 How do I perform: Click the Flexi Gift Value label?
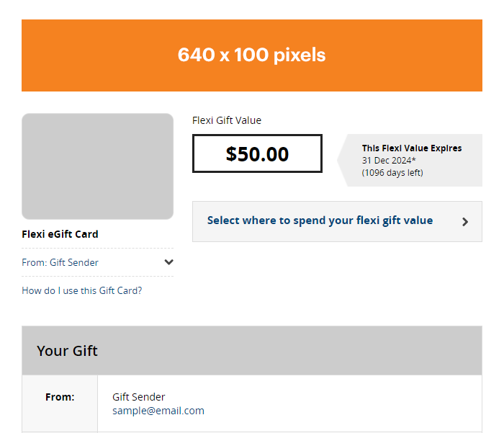click(227, 120)
